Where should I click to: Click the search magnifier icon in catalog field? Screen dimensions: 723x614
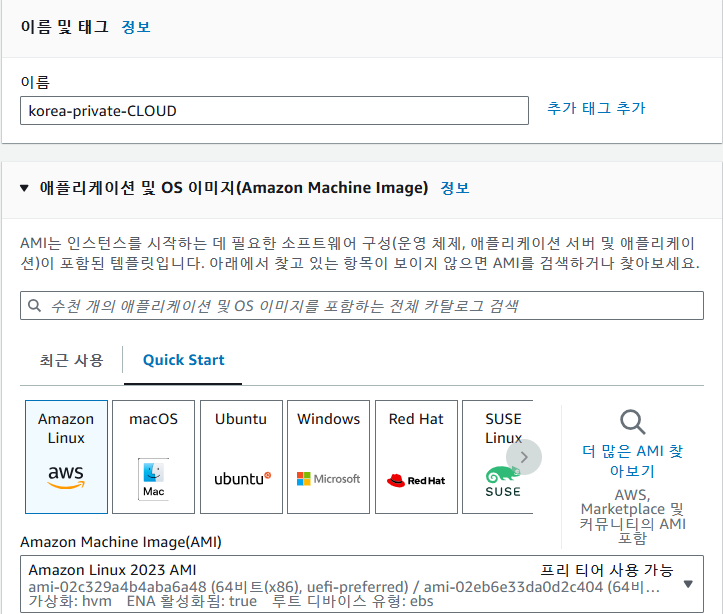click(x=35, y=305)
